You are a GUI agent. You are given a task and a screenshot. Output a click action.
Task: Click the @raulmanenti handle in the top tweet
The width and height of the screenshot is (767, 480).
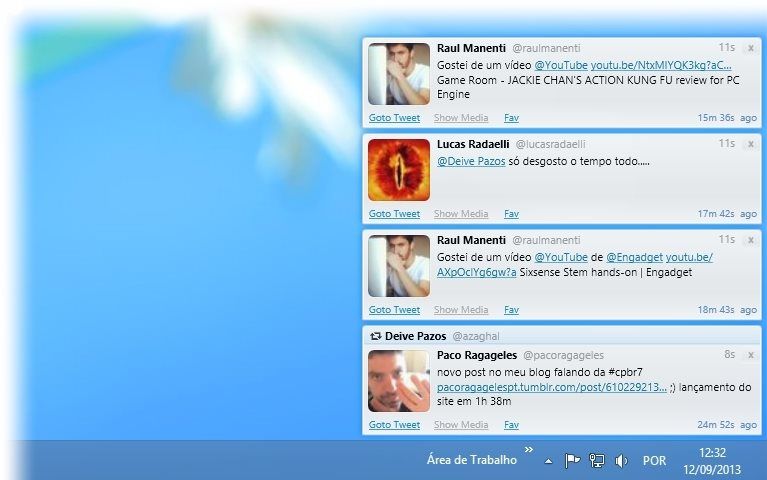pos(546,48)
